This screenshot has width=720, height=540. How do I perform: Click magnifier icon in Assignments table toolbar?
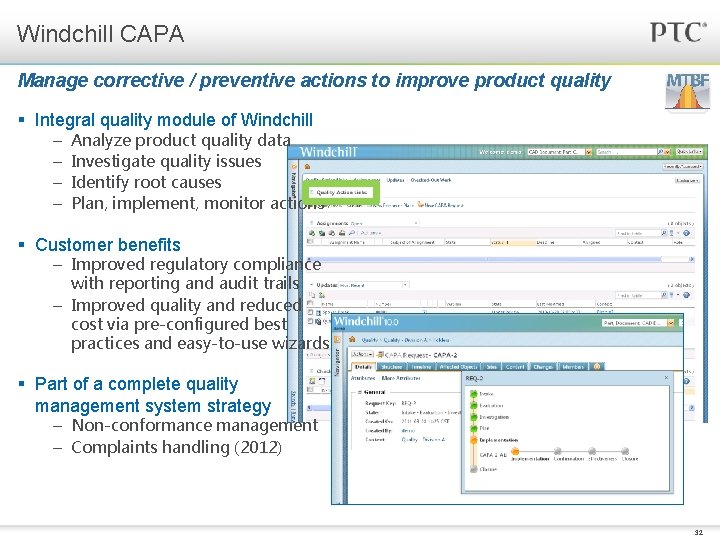(x=352, y=233)
